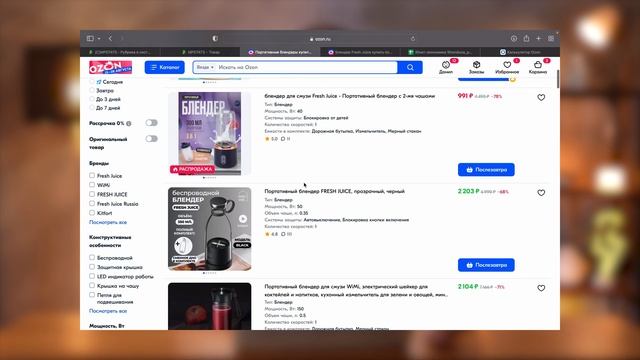Go back with browser back arrow
Image resolution: width=640 pixels, height=360 pixels.
coord(110,38)
